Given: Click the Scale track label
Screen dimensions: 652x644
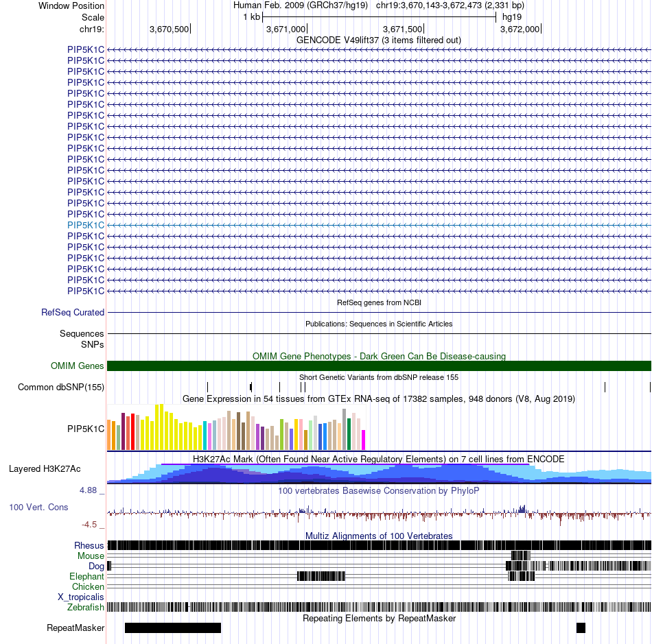Looking at the screenshot, I should click(x=93, y=17).
